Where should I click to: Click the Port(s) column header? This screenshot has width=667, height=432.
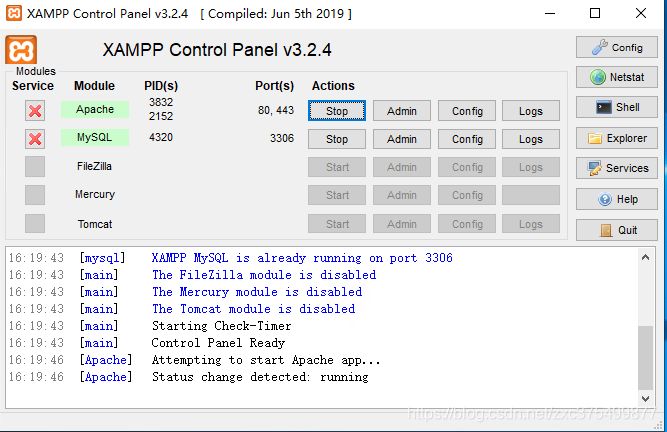pos(274,86)
